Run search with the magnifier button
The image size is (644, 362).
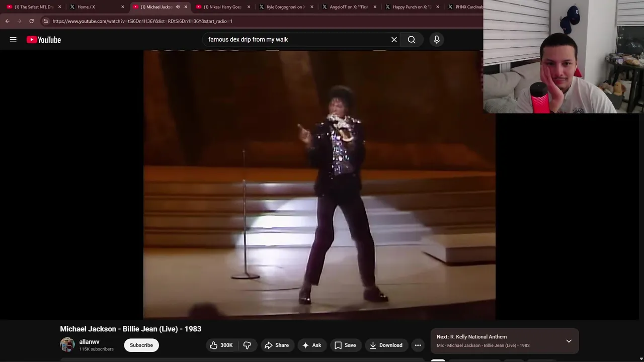click(x=412, y=40)
